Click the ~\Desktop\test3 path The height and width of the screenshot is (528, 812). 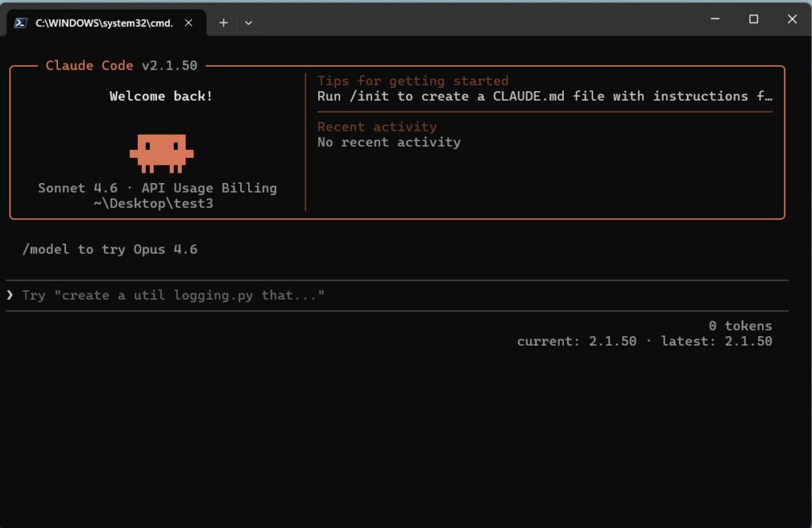pyautogui.click(x=153, y=204)
